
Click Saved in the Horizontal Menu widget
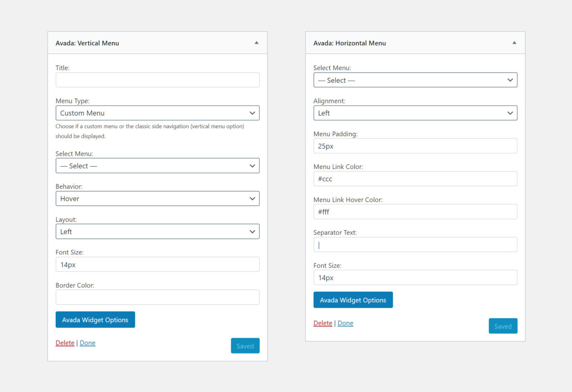[x=503, y=326]
